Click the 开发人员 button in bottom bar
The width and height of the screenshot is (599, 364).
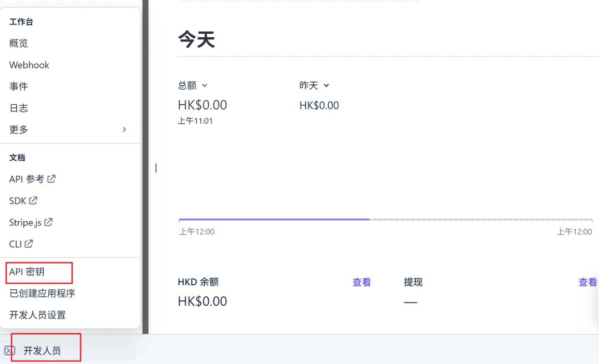42,351
